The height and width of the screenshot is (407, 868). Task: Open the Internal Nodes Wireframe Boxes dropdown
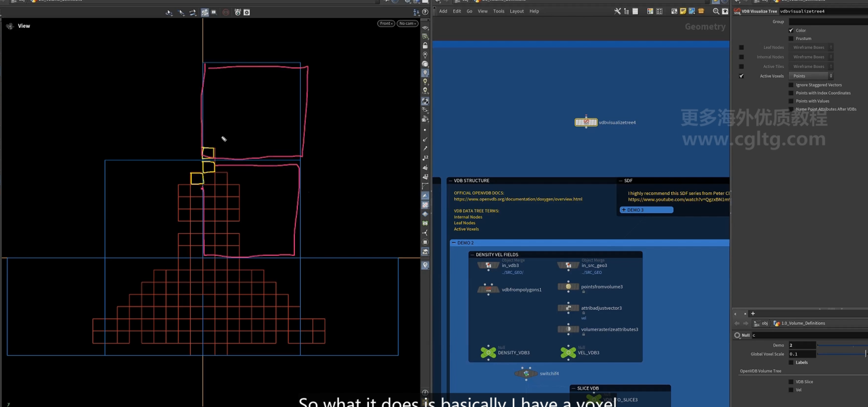811,57
